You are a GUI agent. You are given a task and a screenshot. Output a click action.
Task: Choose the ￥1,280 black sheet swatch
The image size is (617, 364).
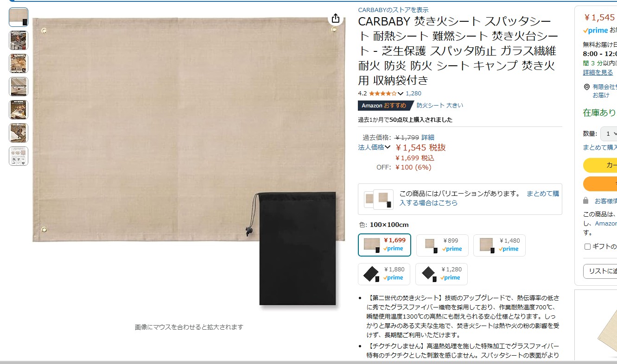[441, 274]
